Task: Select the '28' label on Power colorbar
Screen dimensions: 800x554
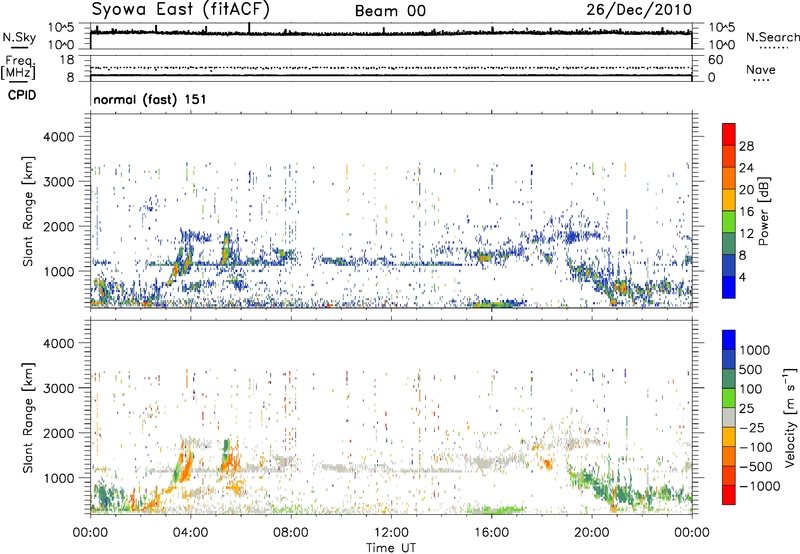Action: point(746,146)
